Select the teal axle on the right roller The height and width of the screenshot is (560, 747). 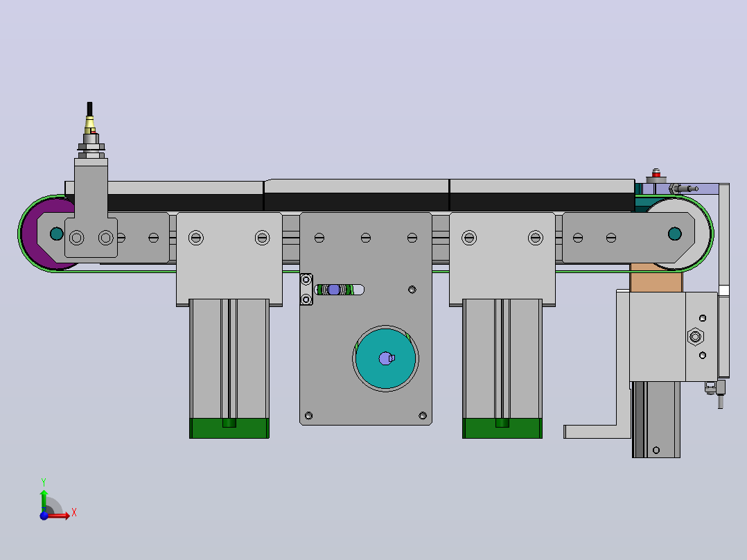coord(675,234)
